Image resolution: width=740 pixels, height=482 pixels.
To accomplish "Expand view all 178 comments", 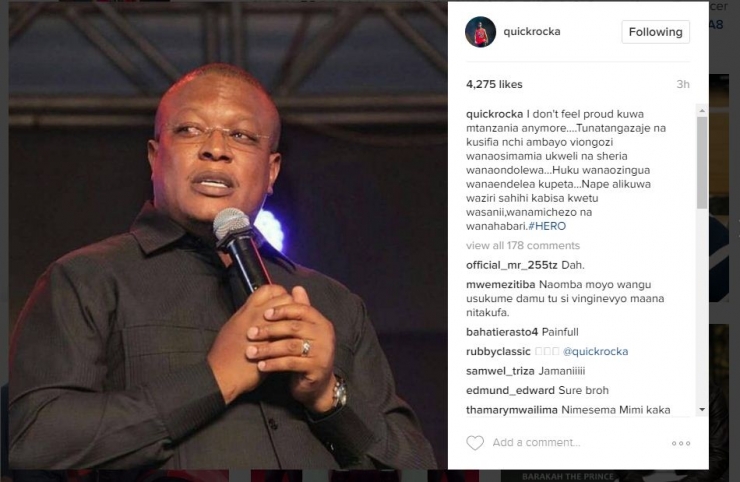I will tap(523, 245).
